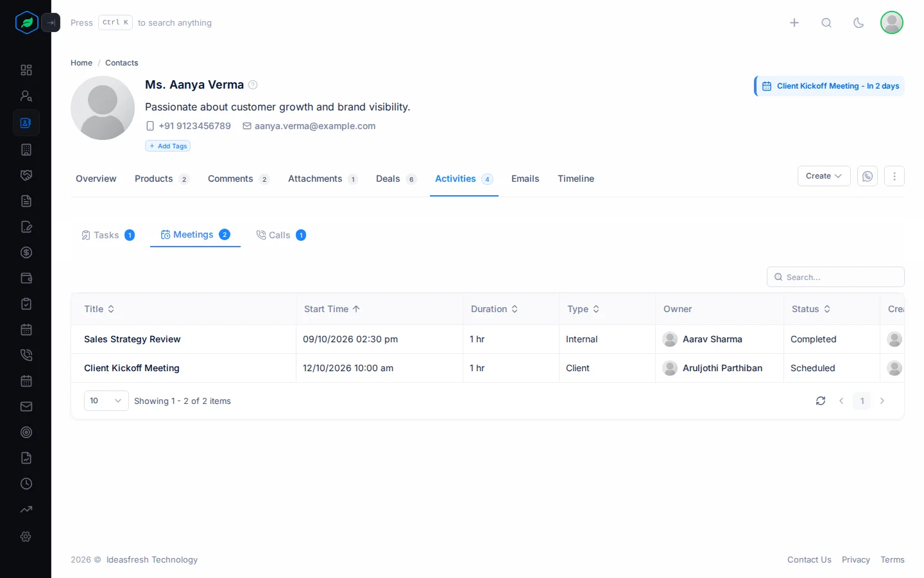Click the email aanya.verma@example.com
The image size is (924, 578).
click(315, 126)
